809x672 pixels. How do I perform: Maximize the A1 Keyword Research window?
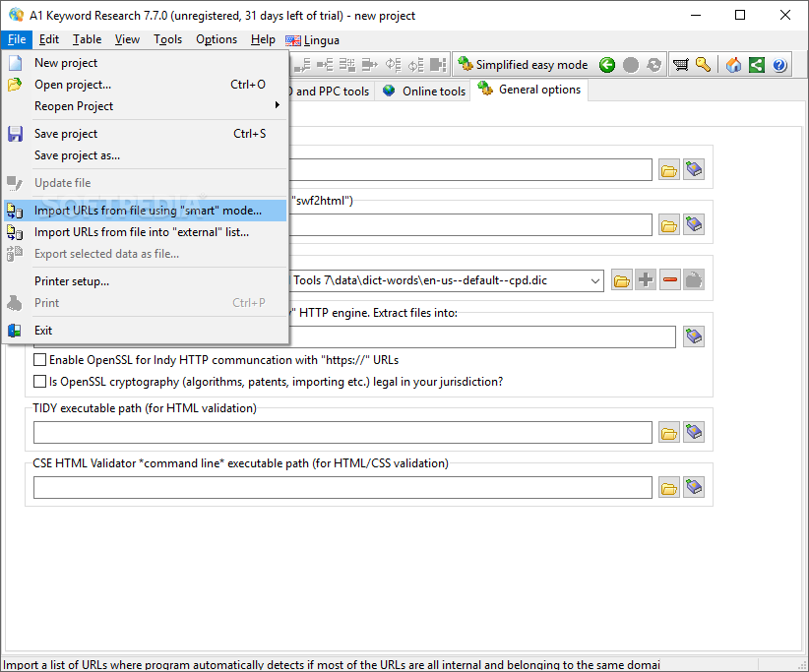740,15
